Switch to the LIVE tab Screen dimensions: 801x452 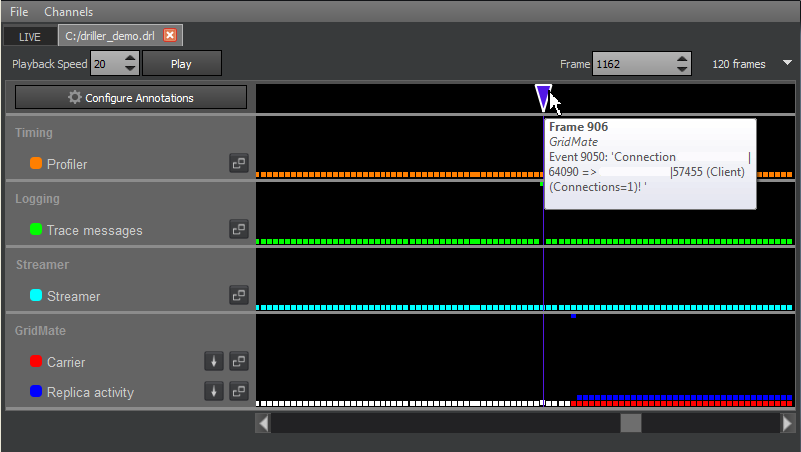click(x=30, y=37)
